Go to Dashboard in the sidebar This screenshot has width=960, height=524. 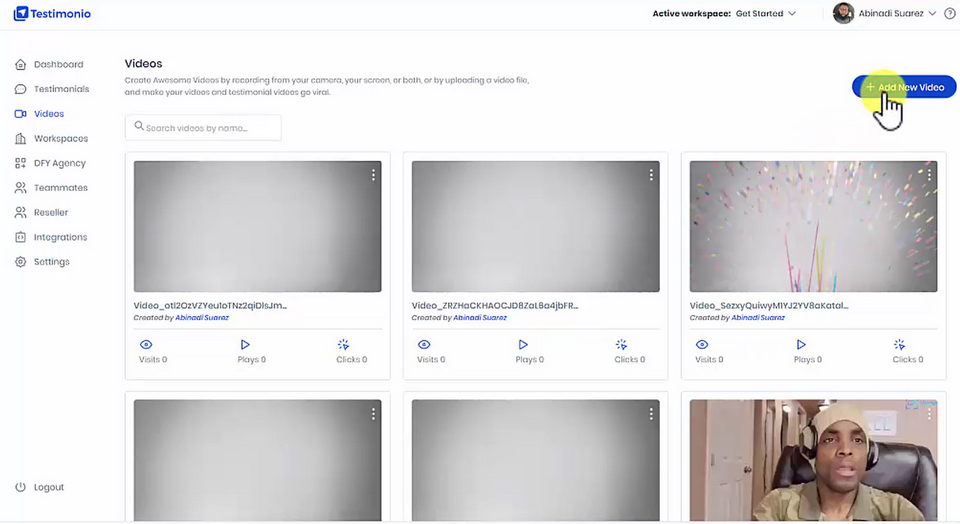[x=59, y=64]
